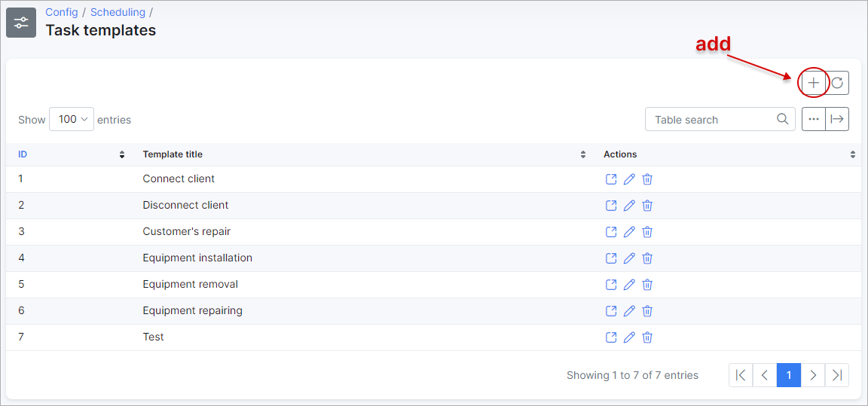This screenshot has height=406, width=868.
Task: Select page 1 in pagination
Action: tap(789, 375)
